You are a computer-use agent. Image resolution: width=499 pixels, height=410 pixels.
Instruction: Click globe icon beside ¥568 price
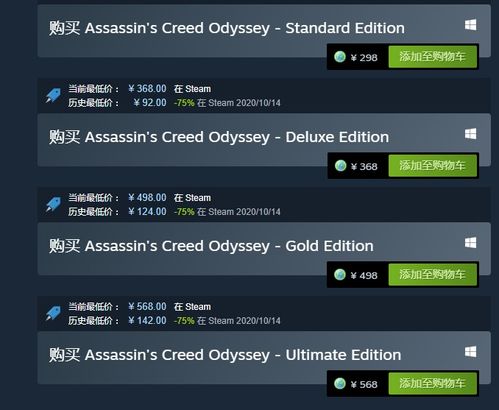pos(340,384)
